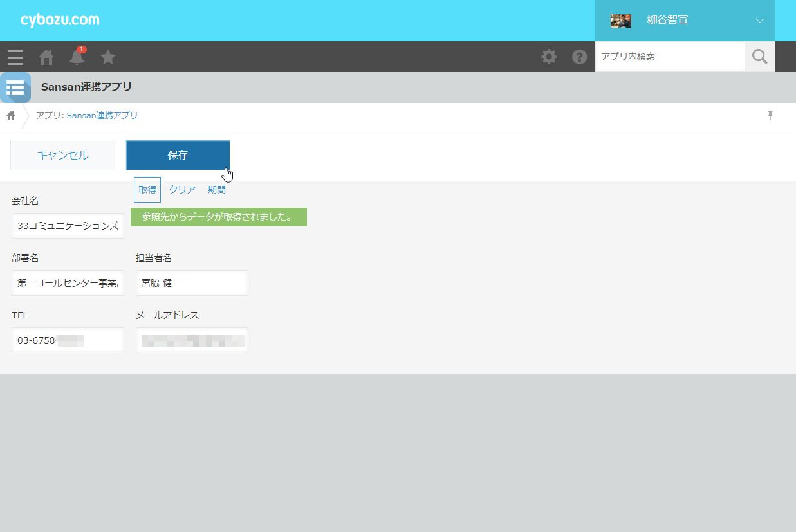Open the Sansan連携アプリ breadcrumb link
796x532 pixels.
(102, 116)
